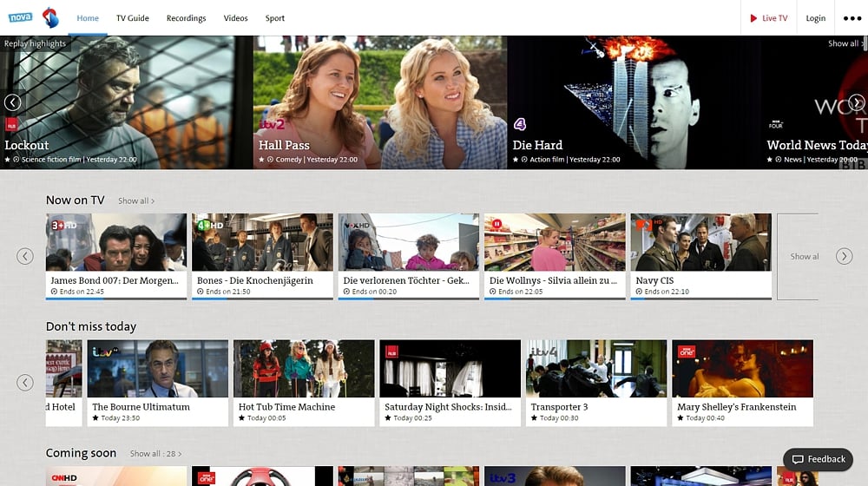Image resolution: width=868 pixels, height=486 pixels.
Task: Click the star icon beside Lockout genre
Action: click(x=8, y=160)
